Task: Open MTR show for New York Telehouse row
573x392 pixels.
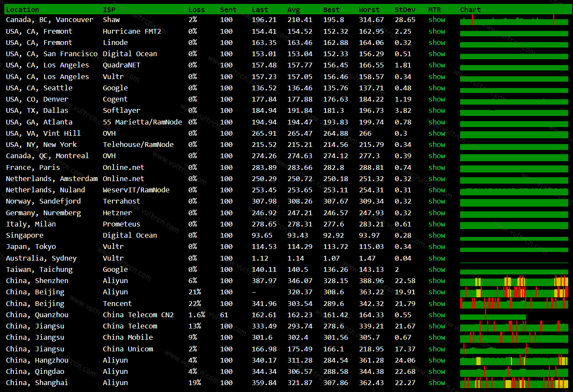Action: tap(437, 144)
